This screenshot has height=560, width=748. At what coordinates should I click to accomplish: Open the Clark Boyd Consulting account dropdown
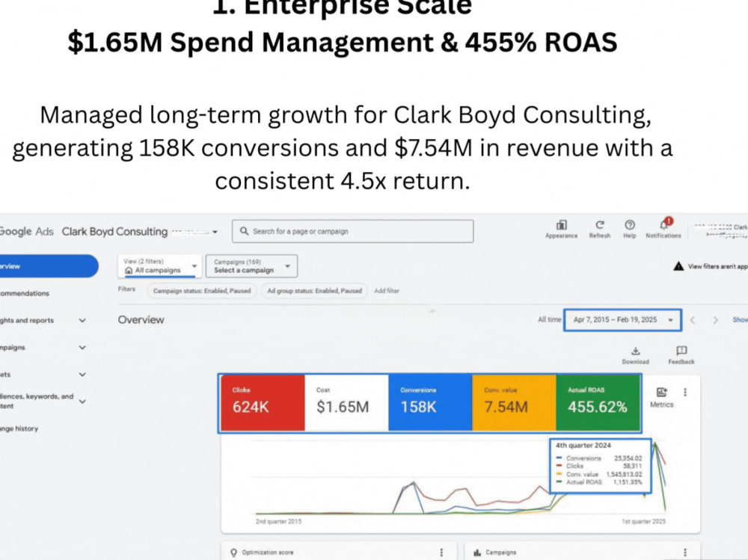215,232
